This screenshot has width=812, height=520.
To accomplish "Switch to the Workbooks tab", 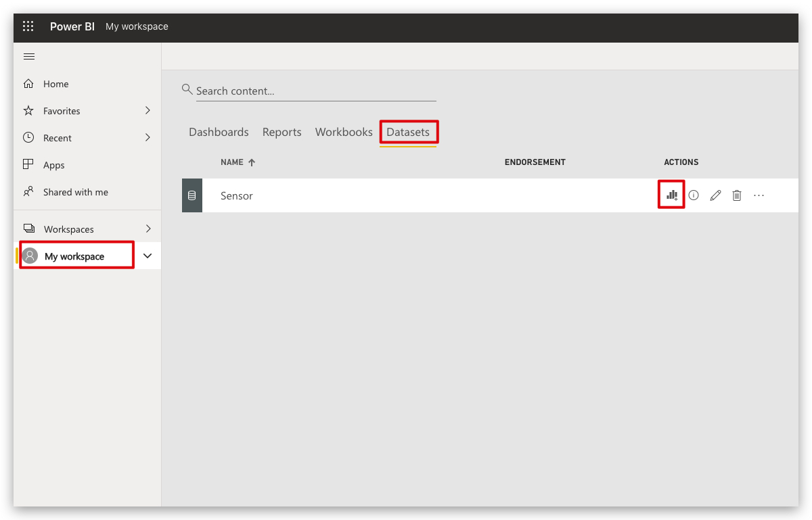I will (x=344, y=132).
